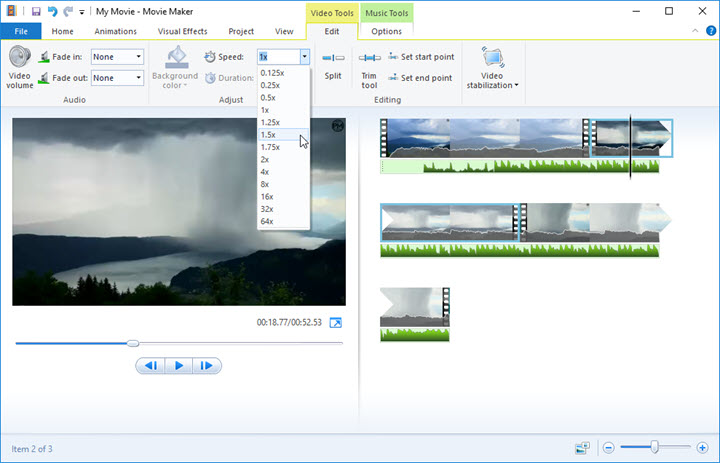Screen dimensions: 720x463
Task: Step to the next frame
Action: (x=206, y=366)
